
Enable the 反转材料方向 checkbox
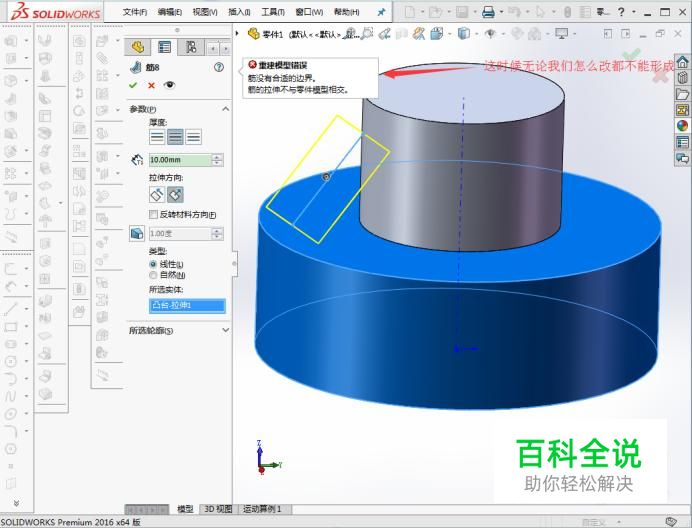(153, 215)
